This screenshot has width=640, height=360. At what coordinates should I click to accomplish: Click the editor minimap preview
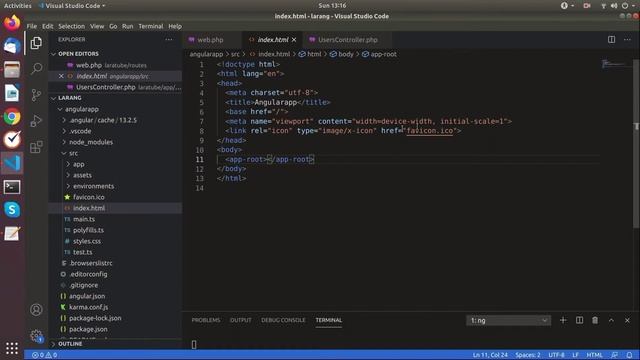(x=613, y=64)
